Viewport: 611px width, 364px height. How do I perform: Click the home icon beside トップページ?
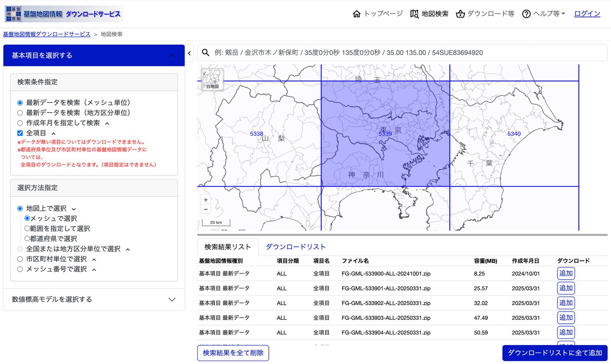pyautogui.click(x=357, y=14)
